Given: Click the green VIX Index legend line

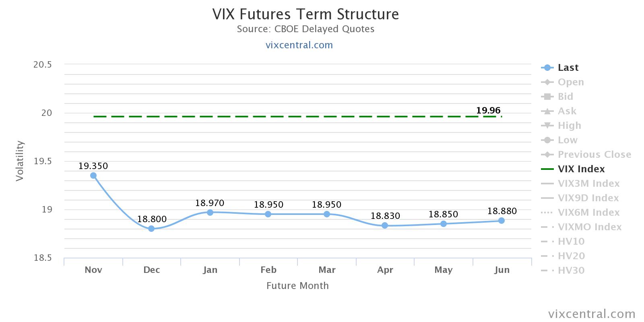Looking at the screenshot, I should pos(547,169).
